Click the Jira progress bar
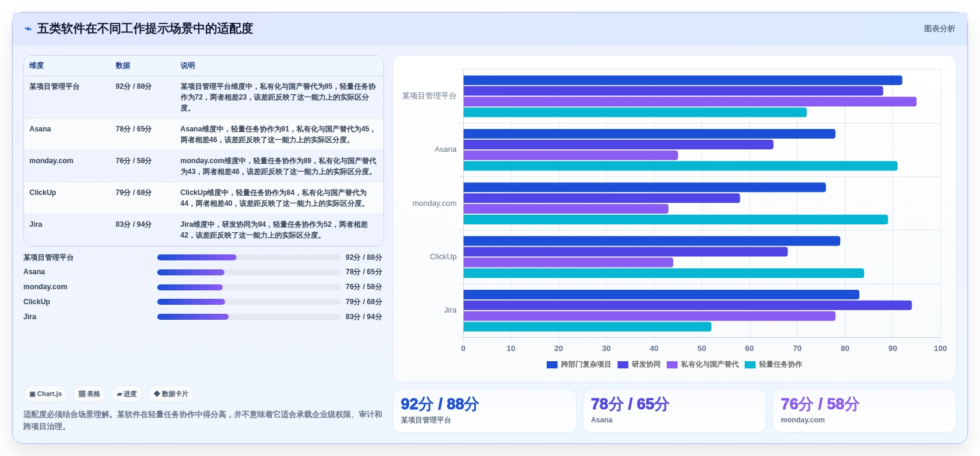 tap(248, 317)
